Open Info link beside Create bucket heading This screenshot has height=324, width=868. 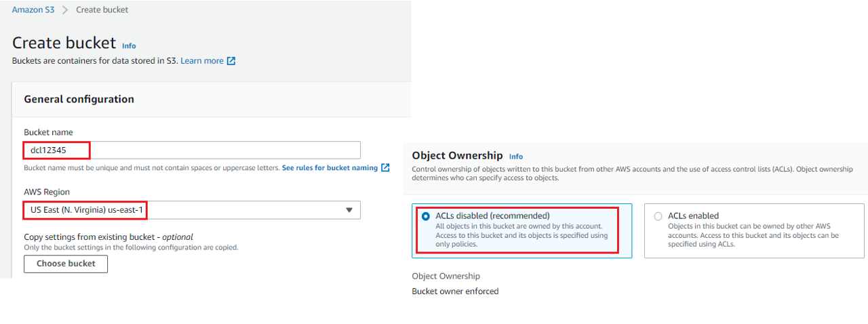(x=129, y=46)
